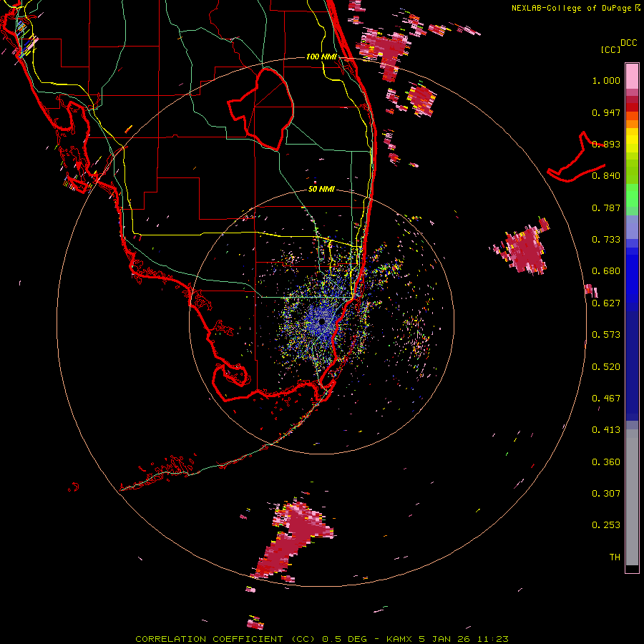Click the Correlation Coefficient caption at bottom
Viewport: 644px width, 644px height.
(322, 639)
